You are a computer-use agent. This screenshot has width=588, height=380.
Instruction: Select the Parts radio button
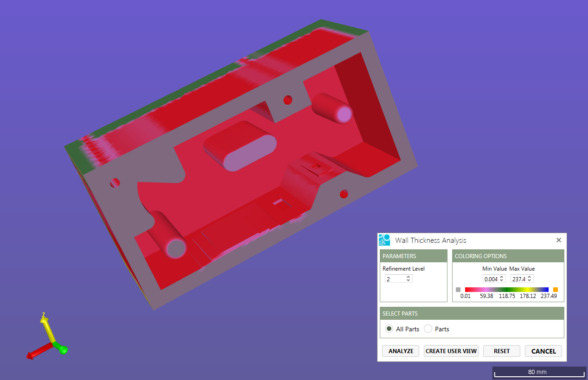coord(428,329)
